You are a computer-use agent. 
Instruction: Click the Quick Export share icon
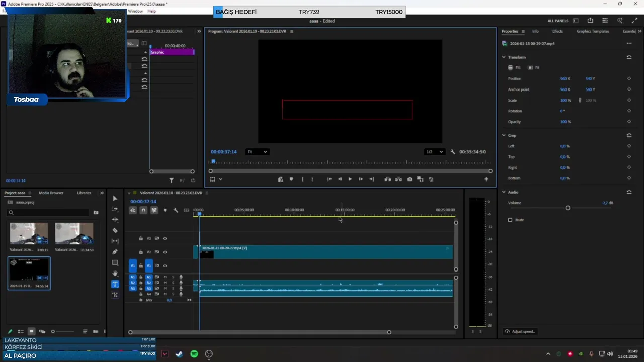coord(590,21)
